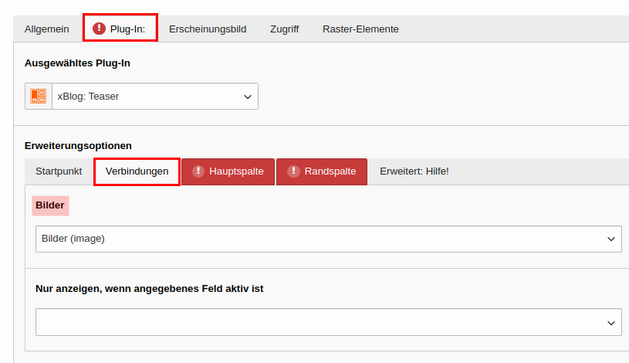Click the error icon on Plug-In tab

(99, 28)
